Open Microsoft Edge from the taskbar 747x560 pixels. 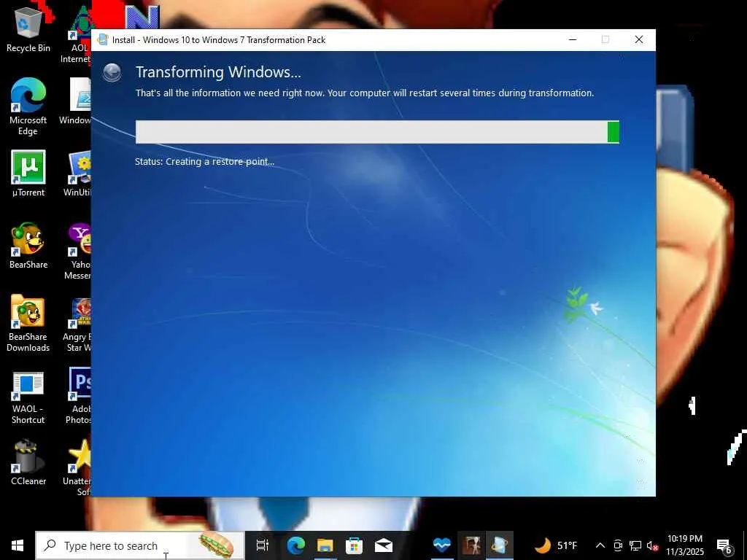296,545
